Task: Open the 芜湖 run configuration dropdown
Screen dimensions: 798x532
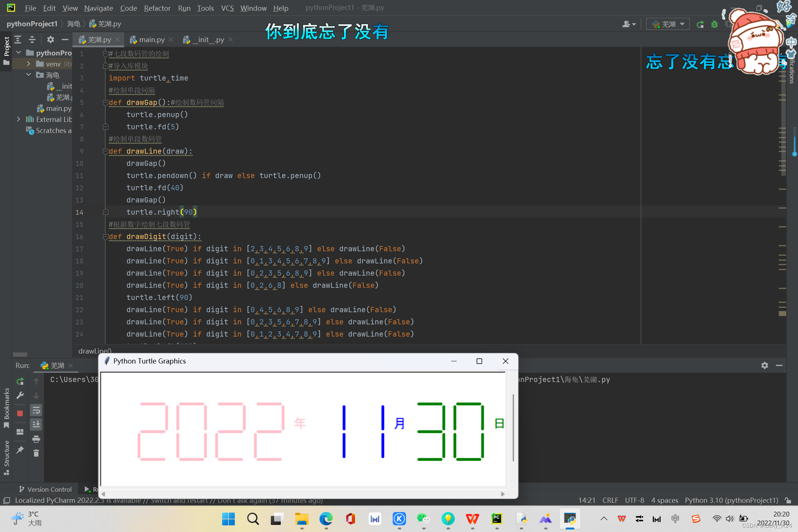Action: click(668, 24)
